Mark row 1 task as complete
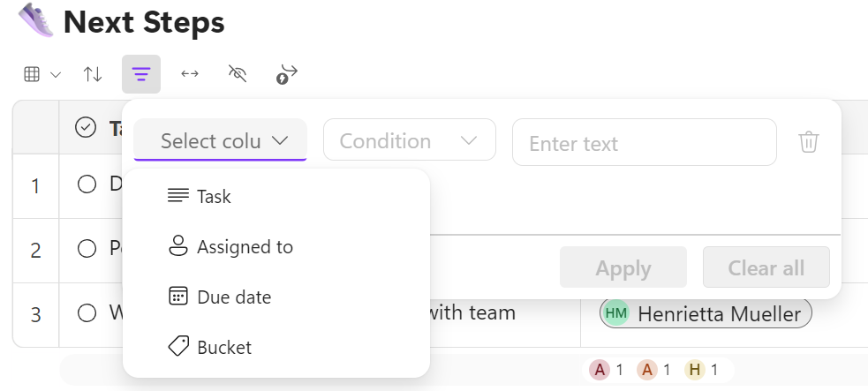 tap(87, 184)
